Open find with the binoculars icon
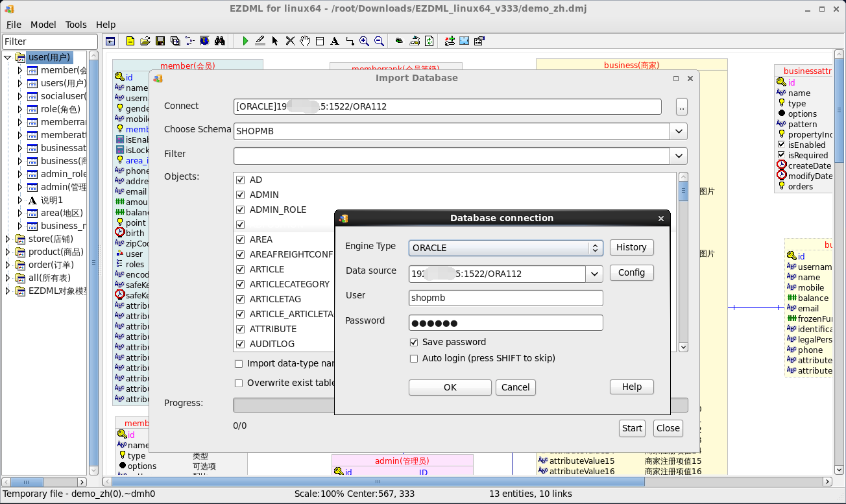 (220, 41)
